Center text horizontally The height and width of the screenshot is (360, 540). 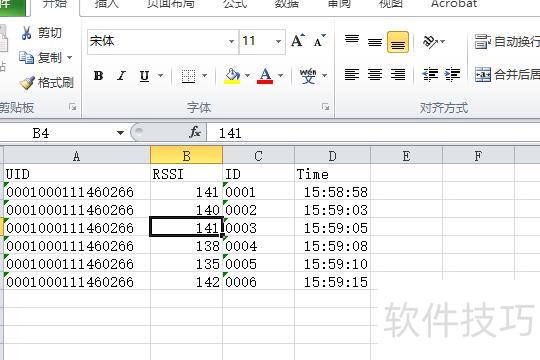tap(375, 74)
